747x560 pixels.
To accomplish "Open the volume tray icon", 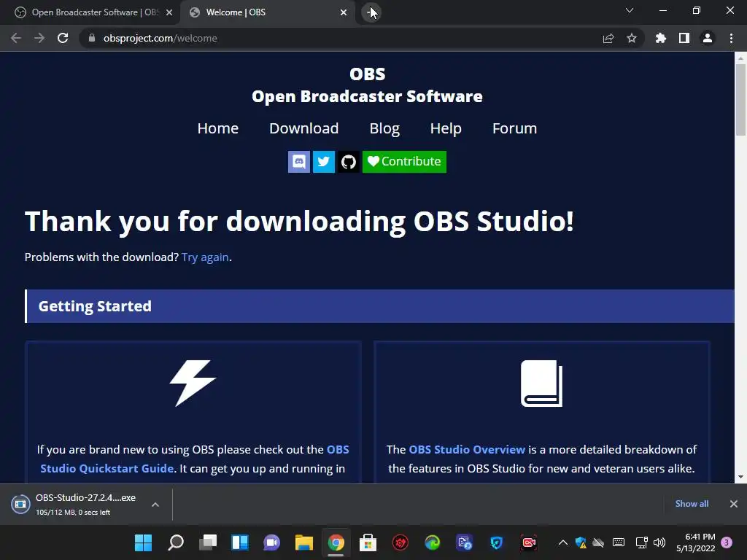I will point(659,542).
